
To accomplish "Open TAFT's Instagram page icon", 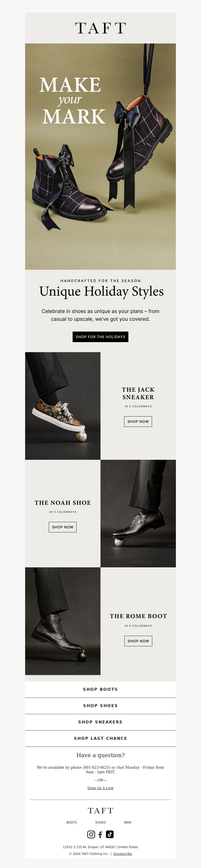I will pos(91,834).
